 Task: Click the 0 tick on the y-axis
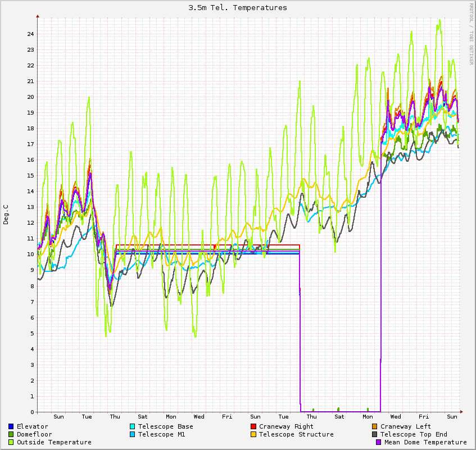32,412
